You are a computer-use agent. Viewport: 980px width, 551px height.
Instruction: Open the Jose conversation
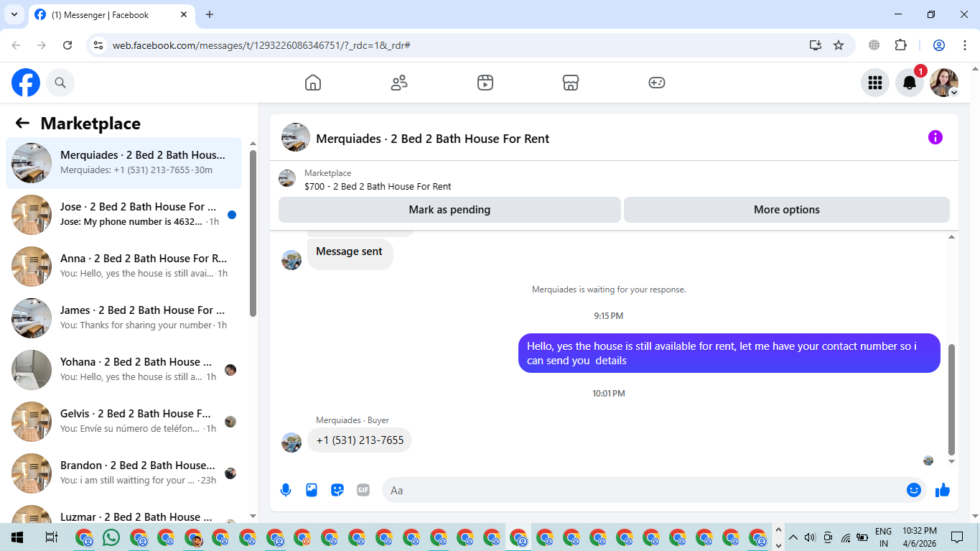(x=124, y=215)
